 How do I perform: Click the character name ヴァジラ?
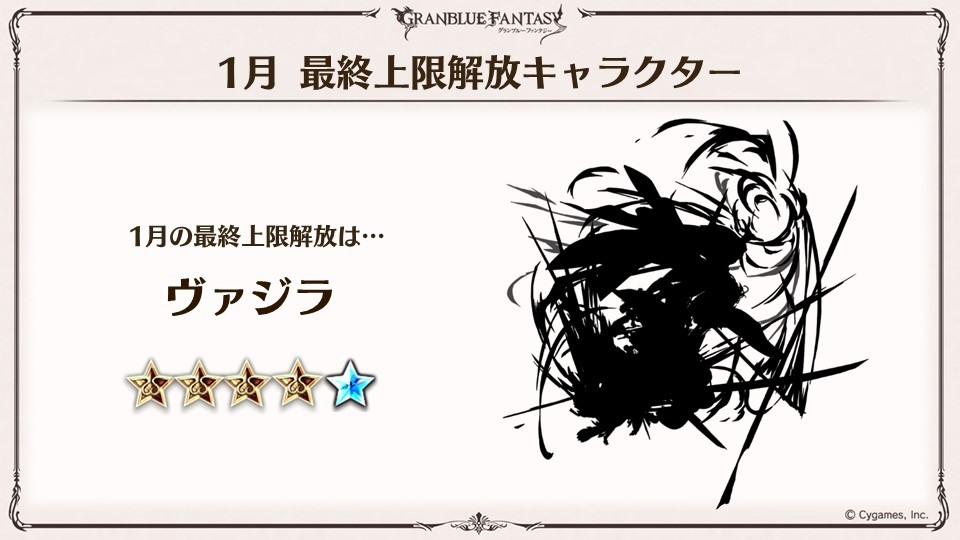coord(250,296)
